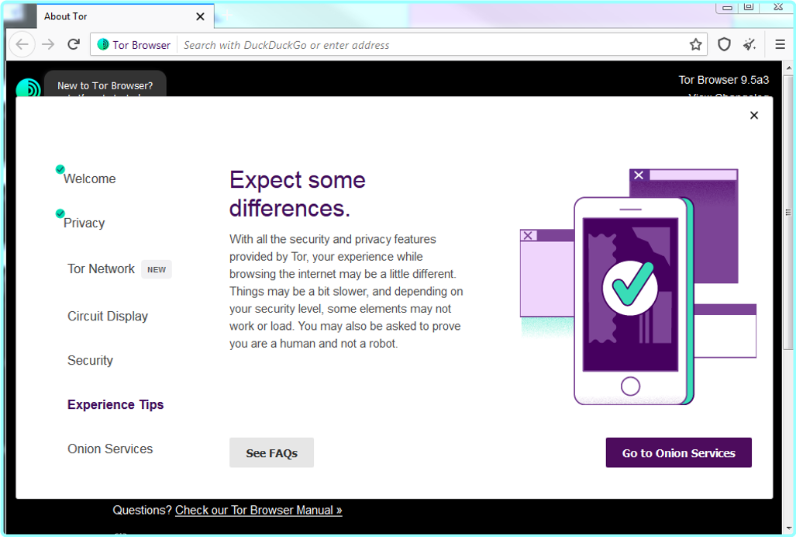Click the green Tor onion logo
The height and width of the screenshot is (537, 796).
coord(28,88)
